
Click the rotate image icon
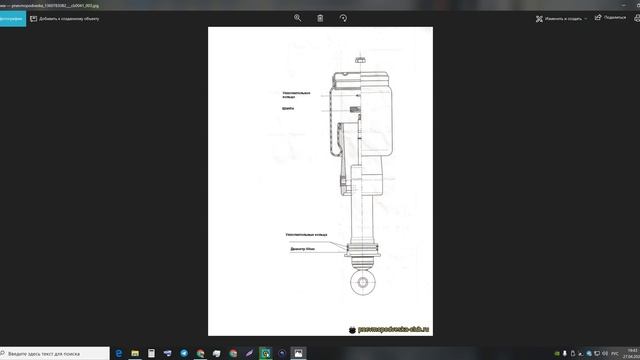tap(343, 18)
